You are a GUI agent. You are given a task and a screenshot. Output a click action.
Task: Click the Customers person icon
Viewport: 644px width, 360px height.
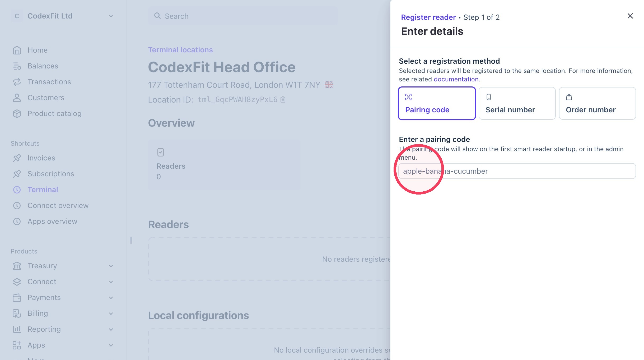17,98
